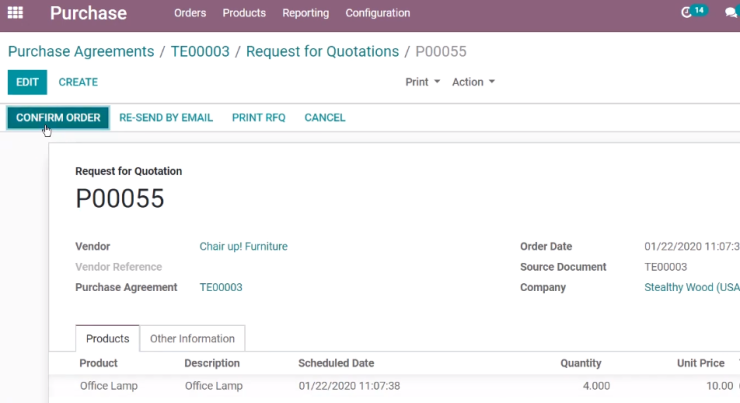Open the Orders menu
Screen dimensions: 740x403
pyautogui.click(x=190, y=13)
